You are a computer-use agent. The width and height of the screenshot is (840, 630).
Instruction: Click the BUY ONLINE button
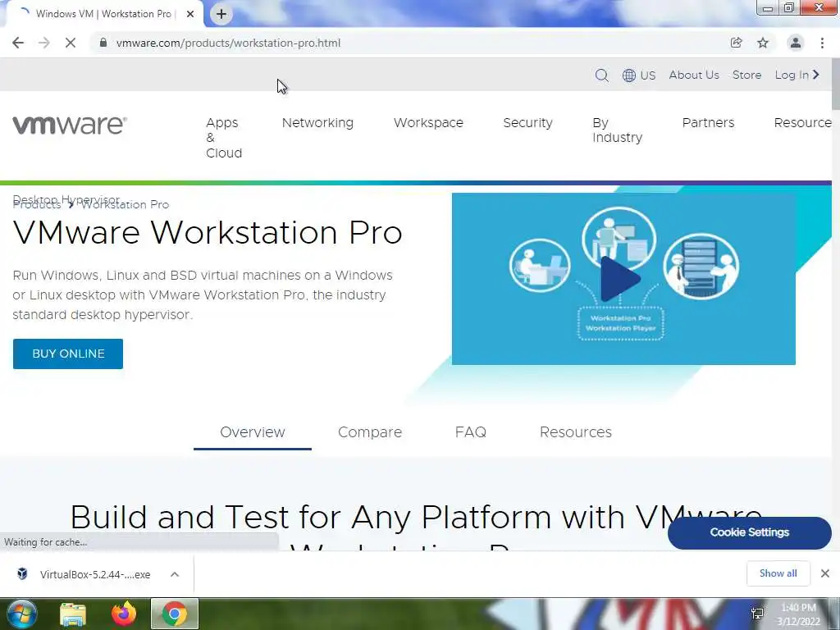point(68,354)
